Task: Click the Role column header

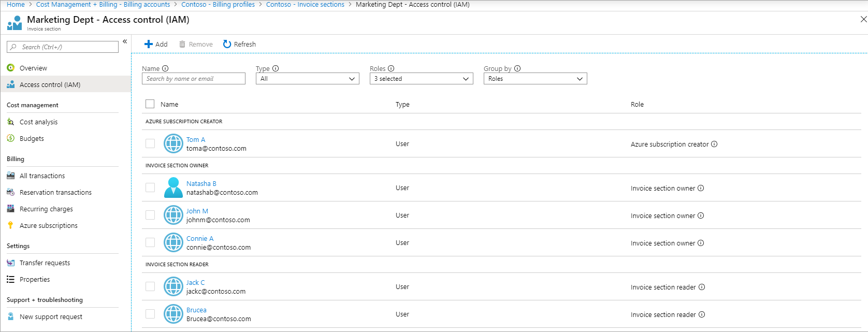Action: pyautogui.click(x=637, y=105)
